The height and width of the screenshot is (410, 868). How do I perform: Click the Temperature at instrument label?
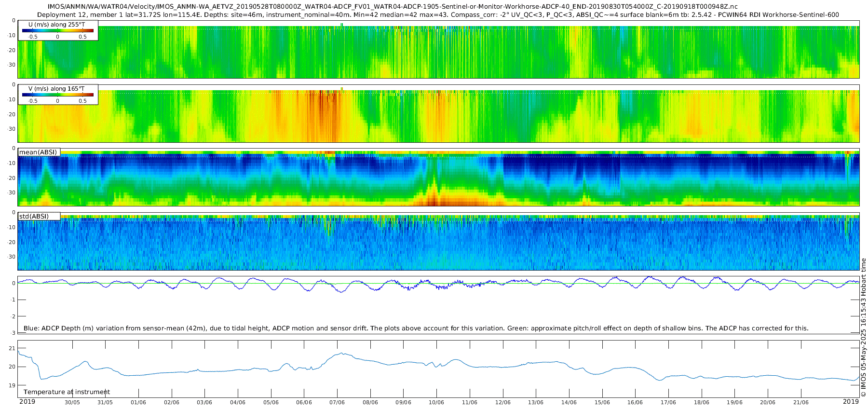tap(67, 392)
